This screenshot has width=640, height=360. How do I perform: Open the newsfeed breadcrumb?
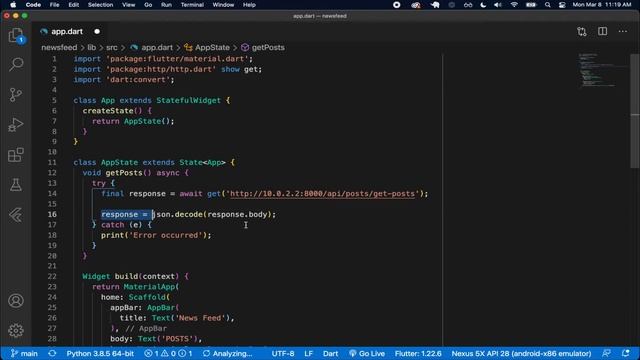pyautogui.click(x=59, y=47)
